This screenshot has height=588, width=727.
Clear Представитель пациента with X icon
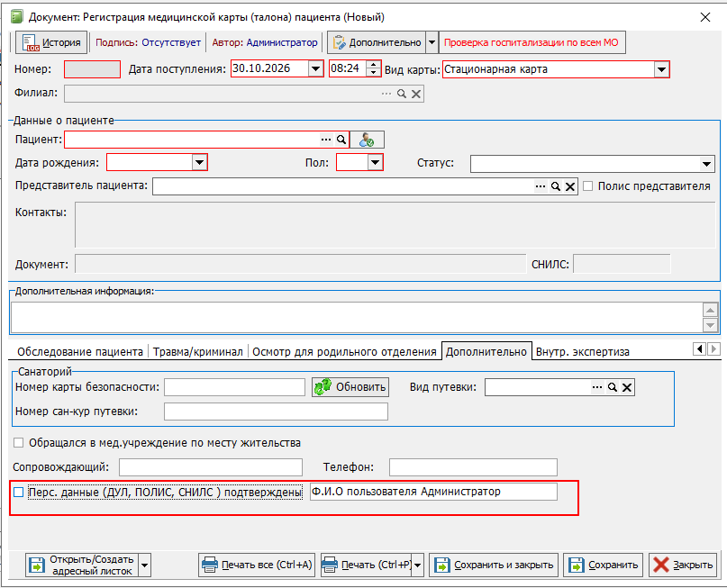[570, 186]
